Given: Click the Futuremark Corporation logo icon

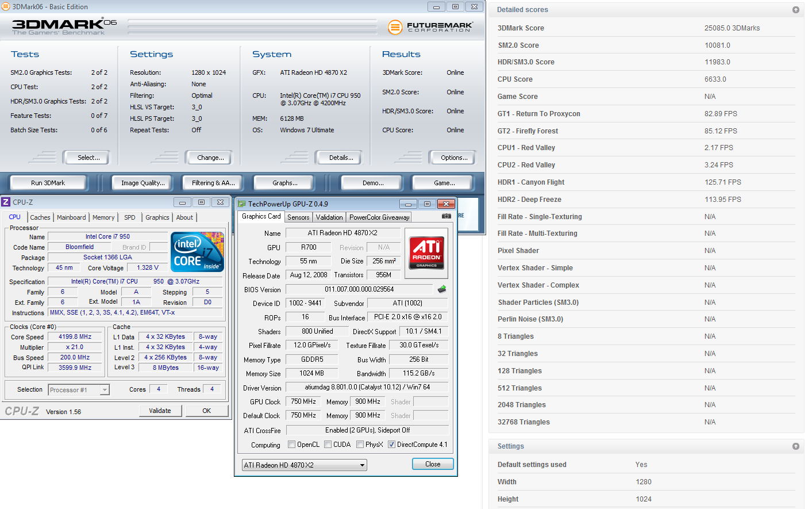Looking at the screenshot, I should coord(395,27).
